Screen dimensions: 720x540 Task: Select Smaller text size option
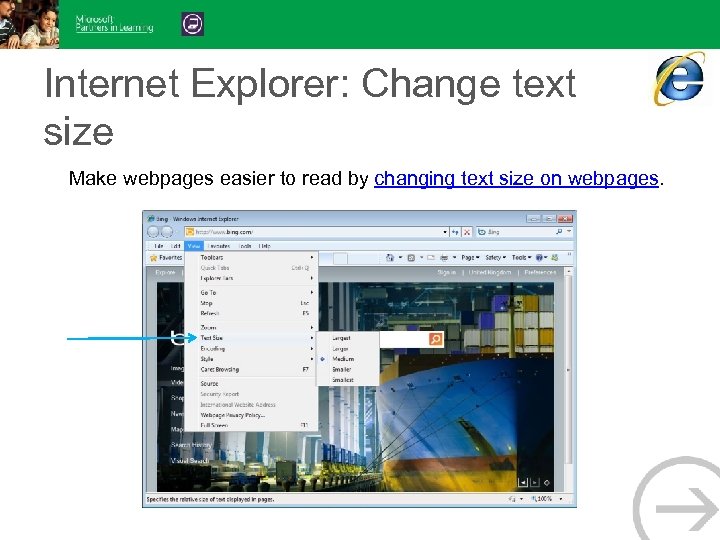coord(347,370)
